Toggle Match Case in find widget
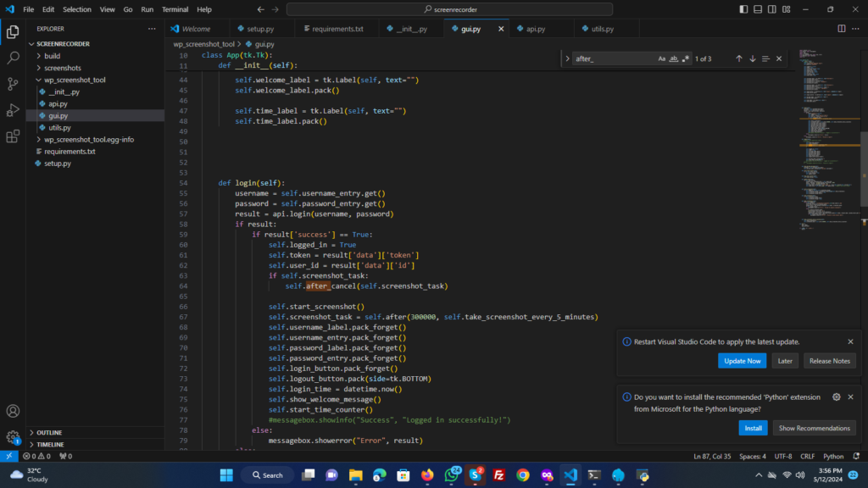Viewport: 868px width, 488px height. 662,58
